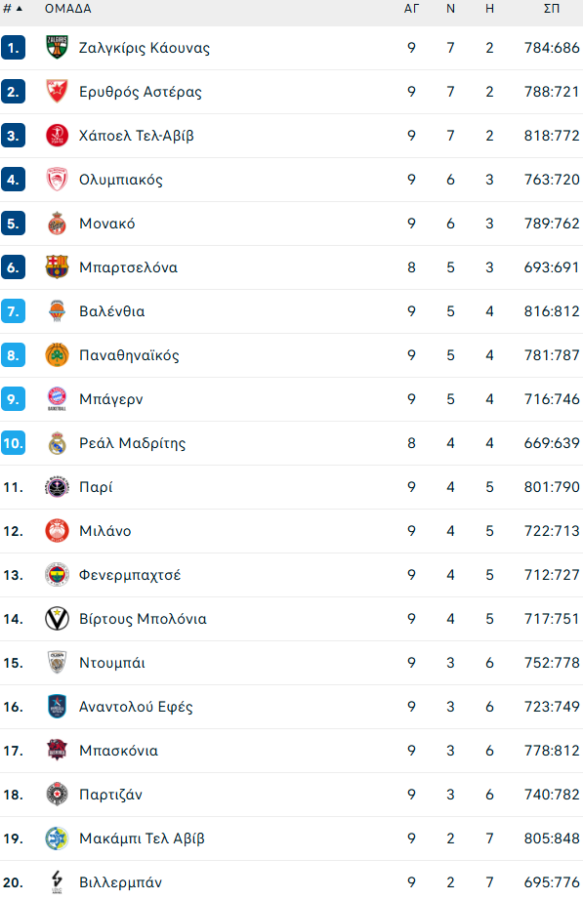Click the Maccabi Tel Aviv logo
This screenshot has height=900, width=583.
click(58, 839)
